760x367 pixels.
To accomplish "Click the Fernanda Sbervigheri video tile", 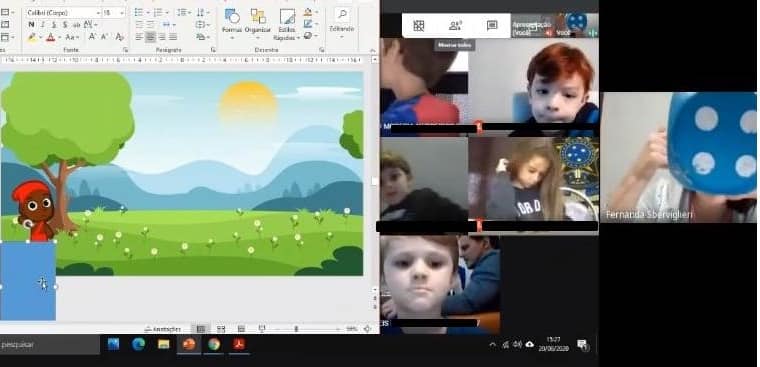I will coord(678,157).
